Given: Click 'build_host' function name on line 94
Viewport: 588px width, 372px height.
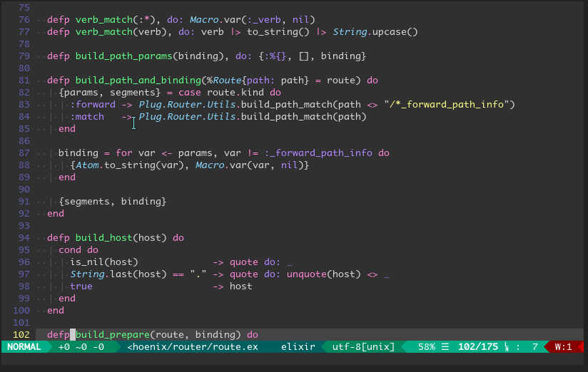Looking at the screenshot, I should tap(104, 237).
